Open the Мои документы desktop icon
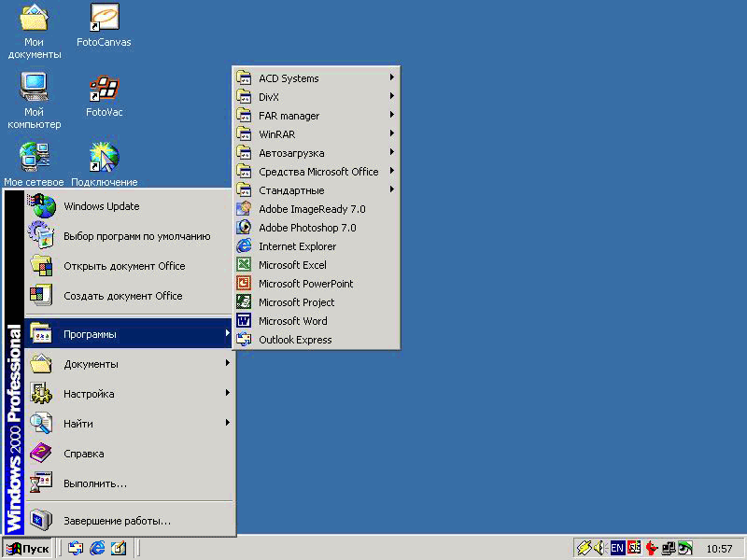Viewport: 747px width, 560px height. click(34, 31)
